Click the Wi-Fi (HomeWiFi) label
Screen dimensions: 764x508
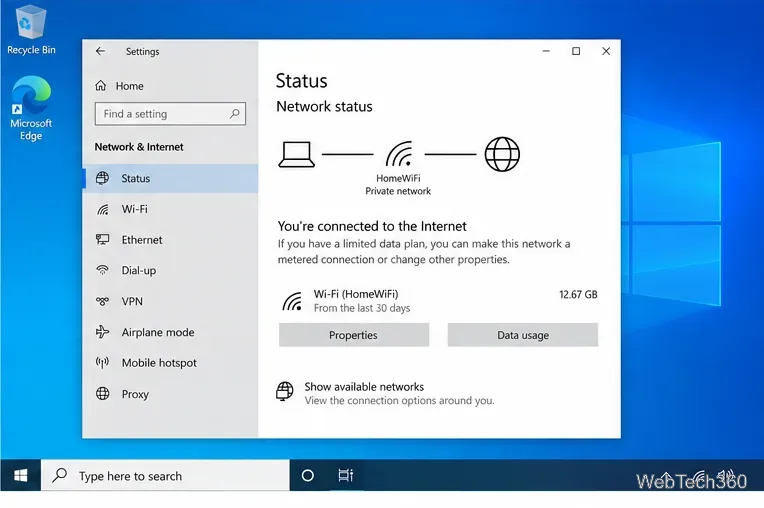coord(356,294)
